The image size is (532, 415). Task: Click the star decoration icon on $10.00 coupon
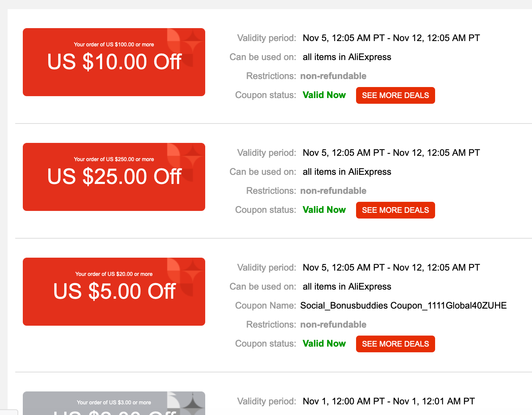coord(193,41)
